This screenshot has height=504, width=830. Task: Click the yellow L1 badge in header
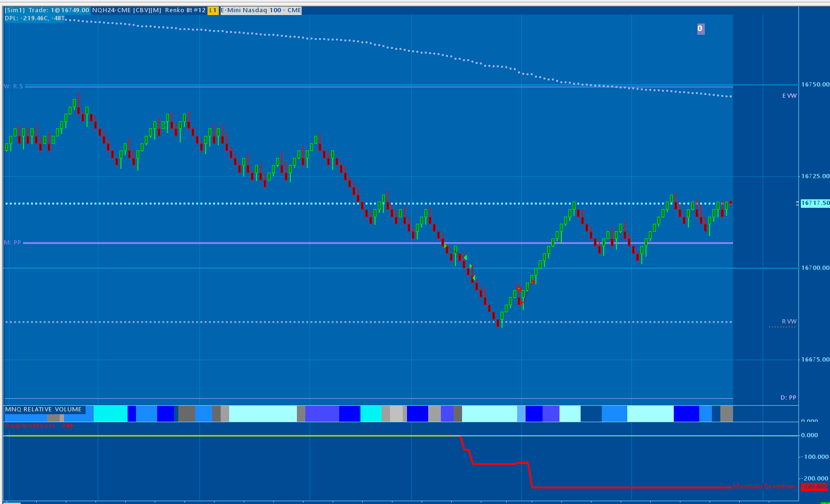tap(213, 10)
